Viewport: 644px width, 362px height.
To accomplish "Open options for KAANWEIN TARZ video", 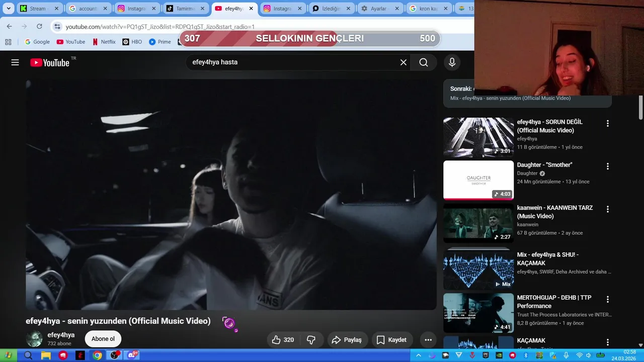I will 607,209.
